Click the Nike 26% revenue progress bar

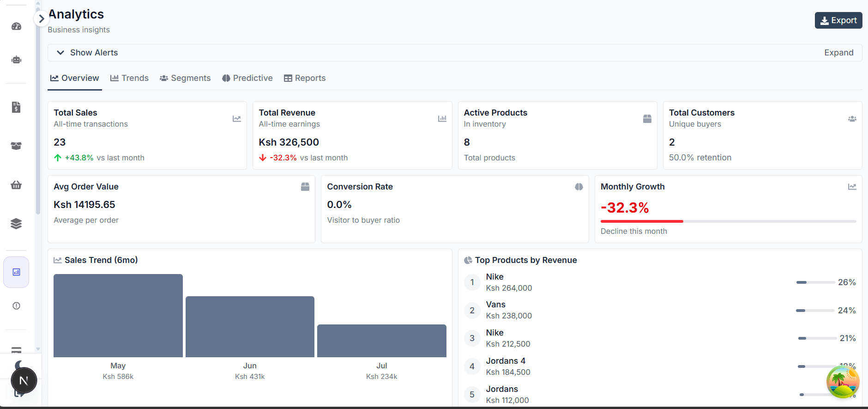tap(815, 282)
